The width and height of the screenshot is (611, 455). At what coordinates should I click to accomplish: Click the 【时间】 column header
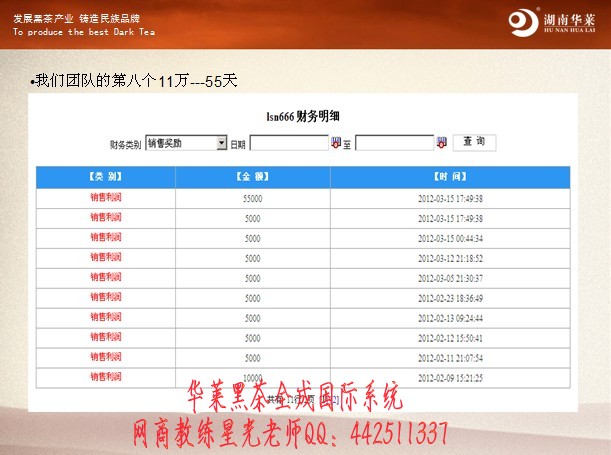point(450,177)
